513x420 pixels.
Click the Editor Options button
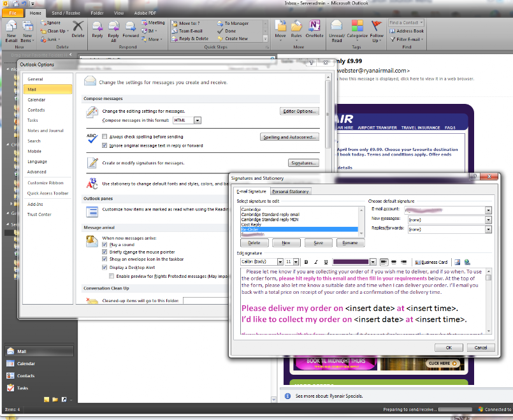pos(299,112)
